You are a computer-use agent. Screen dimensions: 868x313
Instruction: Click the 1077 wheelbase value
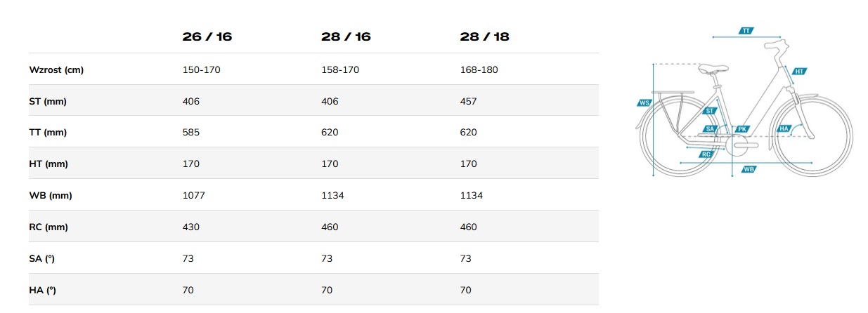coord(193,196)
